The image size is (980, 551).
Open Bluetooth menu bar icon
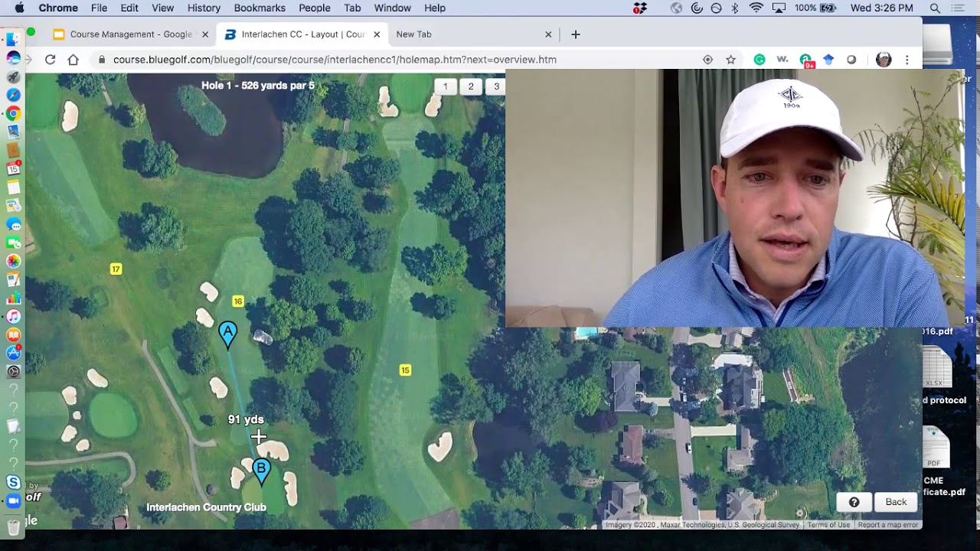tap(735, 8)
